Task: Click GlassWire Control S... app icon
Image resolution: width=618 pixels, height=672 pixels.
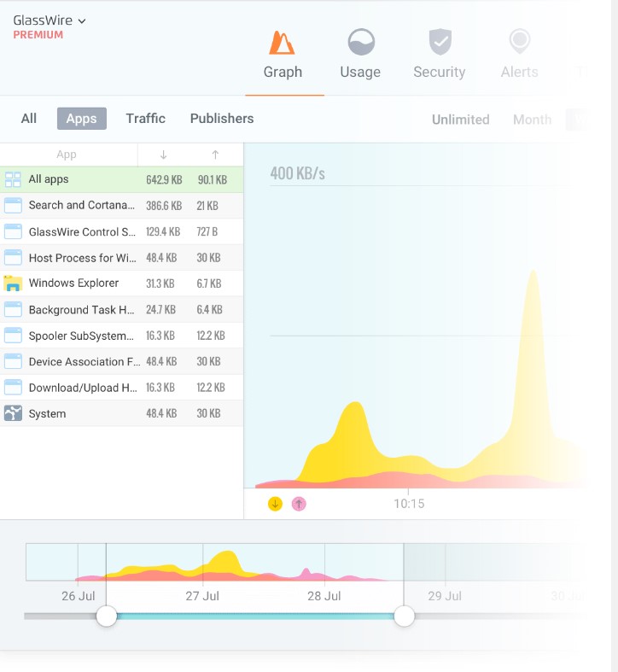Action: coord(13,232)
